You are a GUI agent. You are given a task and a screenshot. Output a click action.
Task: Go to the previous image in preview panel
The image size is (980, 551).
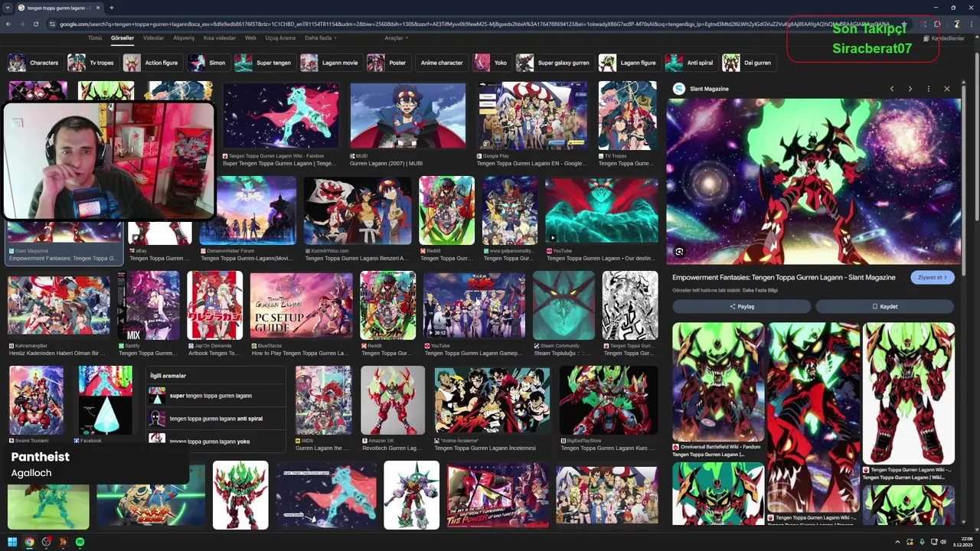point(892,89)
